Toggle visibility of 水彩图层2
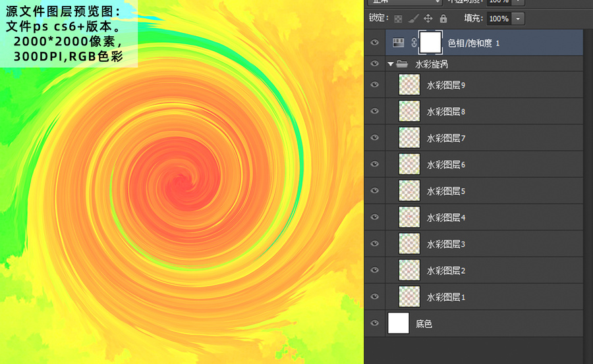This screenshot has height=364, width=593. point(375,270)
